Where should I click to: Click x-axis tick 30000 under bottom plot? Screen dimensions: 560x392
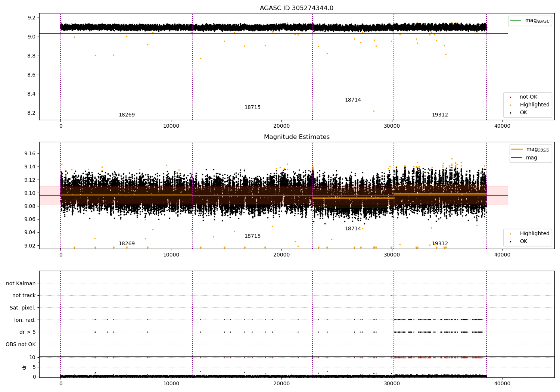(x=392, y=383)
